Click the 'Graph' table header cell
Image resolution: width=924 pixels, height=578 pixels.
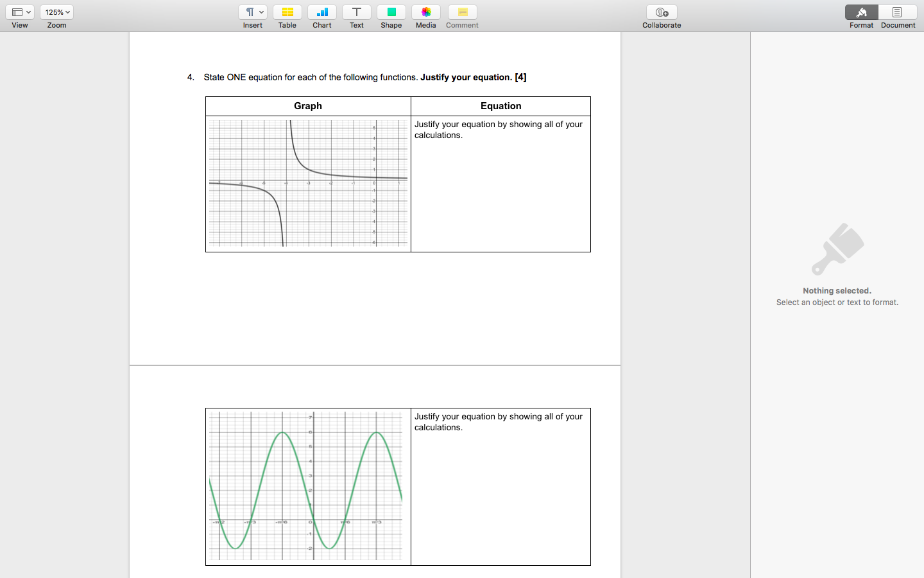pyautogui.click(x=308, y=106)
